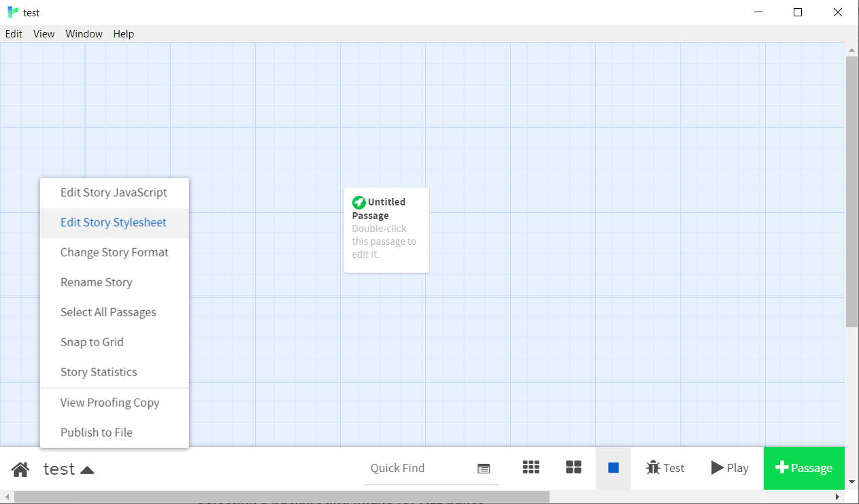The image size is (859, 504).
Task: Choose Edit Story Stylesheet
Action: pyautogui.click(x=114, y=222)
